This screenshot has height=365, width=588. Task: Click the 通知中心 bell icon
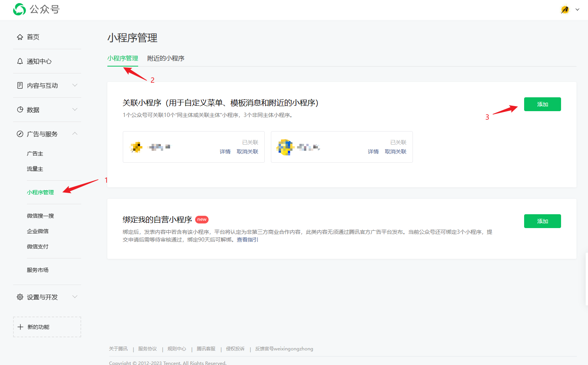click(20, 61)
